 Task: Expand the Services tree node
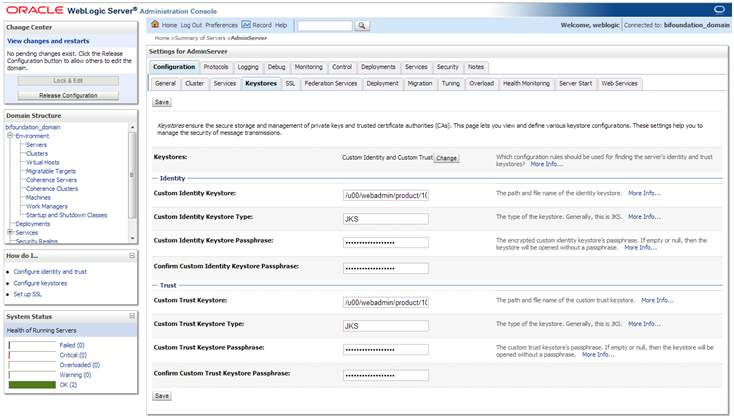point(10,232)
